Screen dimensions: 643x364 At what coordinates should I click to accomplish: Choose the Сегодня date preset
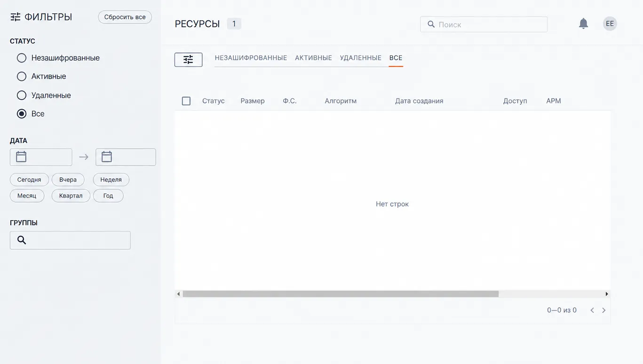(x=29, y=180)
